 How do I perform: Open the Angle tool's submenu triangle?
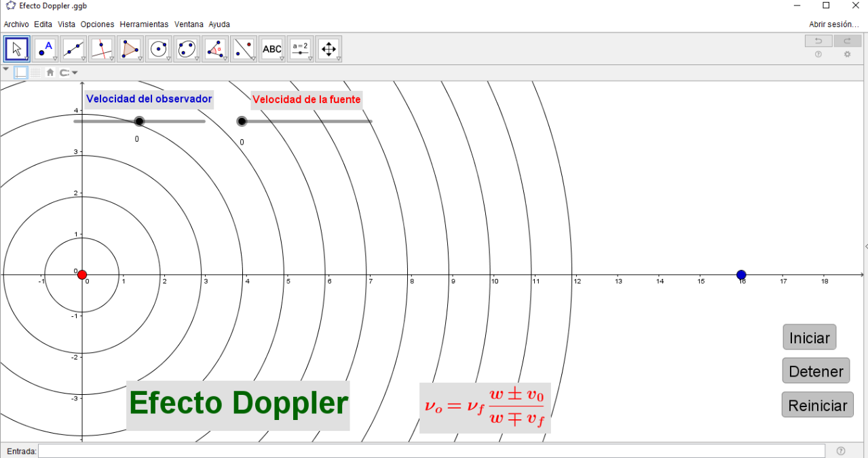225,59
